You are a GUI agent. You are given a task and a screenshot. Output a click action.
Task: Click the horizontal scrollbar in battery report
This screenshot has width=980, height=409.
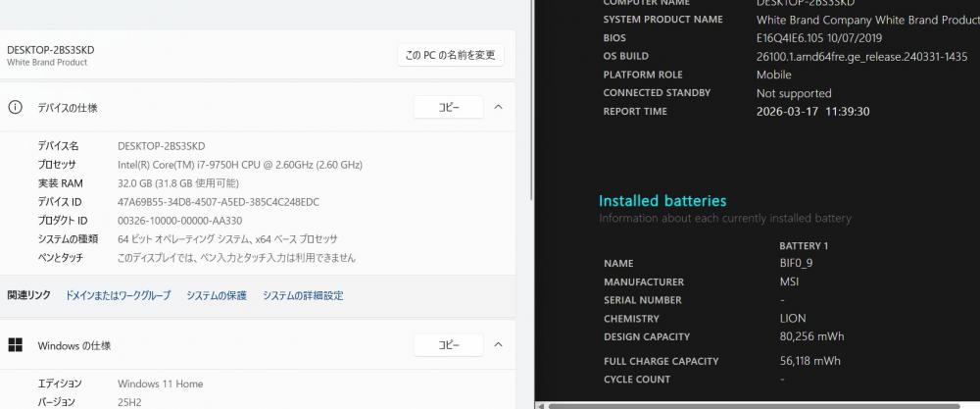pos(753,406)
